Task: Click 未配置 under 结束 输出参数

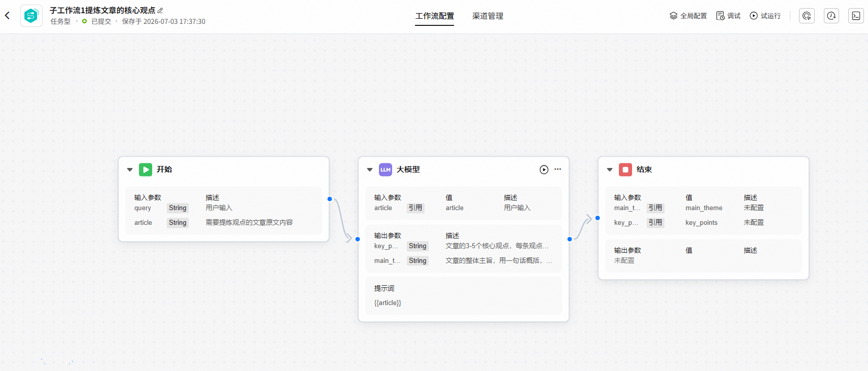Action: tap(624, 260)
